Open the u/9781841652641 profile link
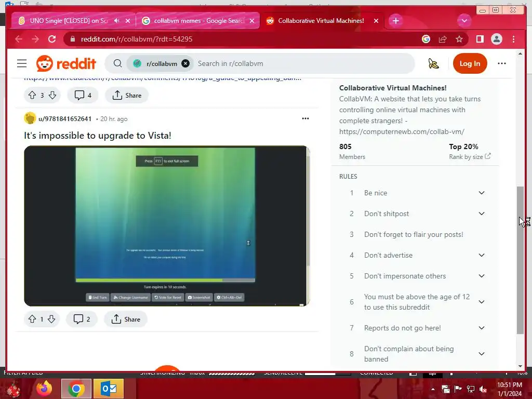 pos(65,119)
